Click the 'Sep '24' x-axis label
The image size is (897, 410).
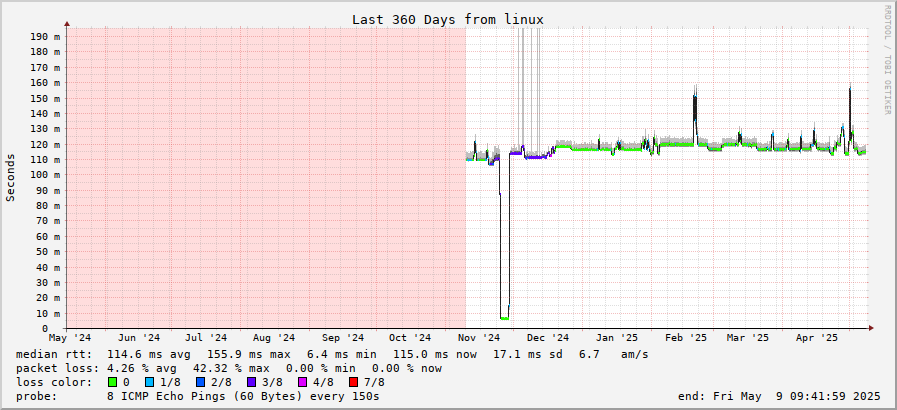click(x=343, y=338)
